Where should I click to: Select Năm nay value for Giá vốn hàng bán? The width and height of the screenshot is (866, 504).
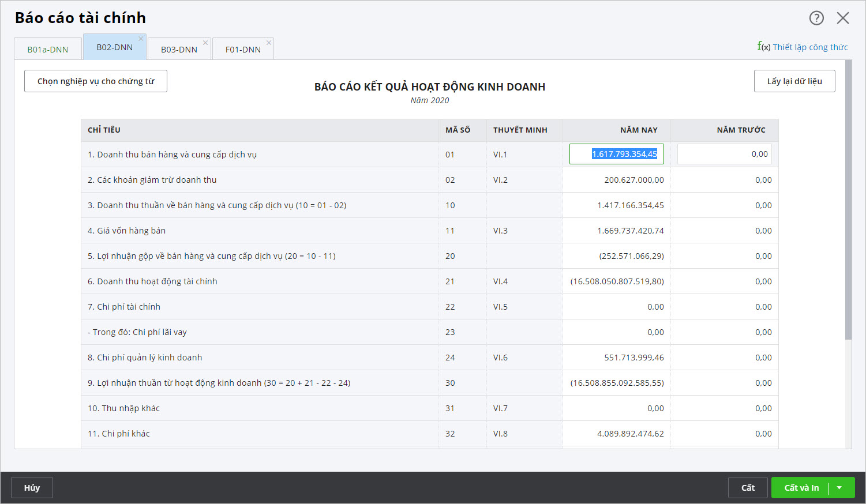coord(630,231)
